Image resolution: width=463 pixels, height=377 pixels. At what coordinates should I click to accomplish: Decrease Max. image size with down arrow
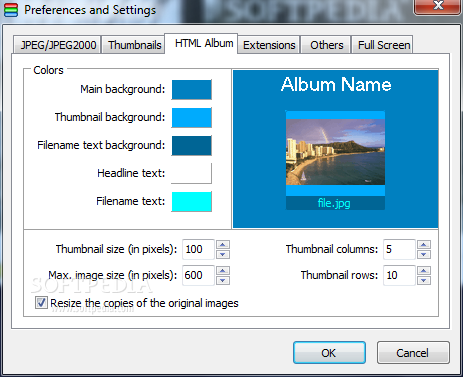pos(223,280)
